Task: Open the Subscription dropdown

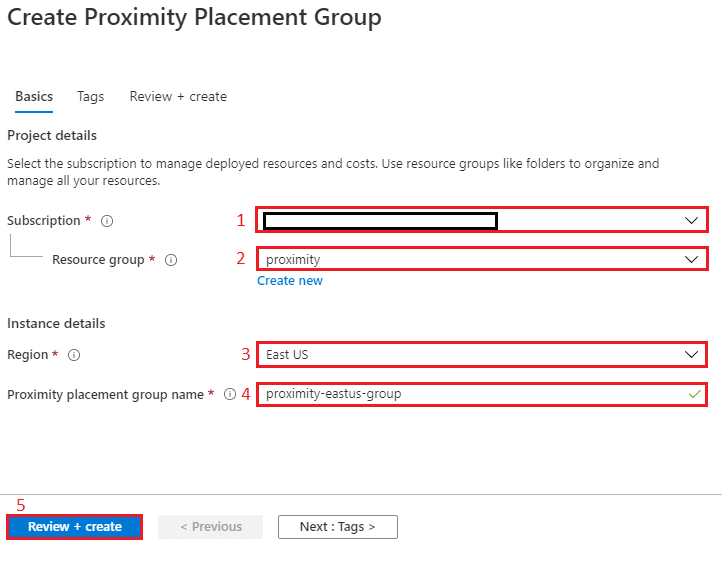Action: [x=482, y=220]
